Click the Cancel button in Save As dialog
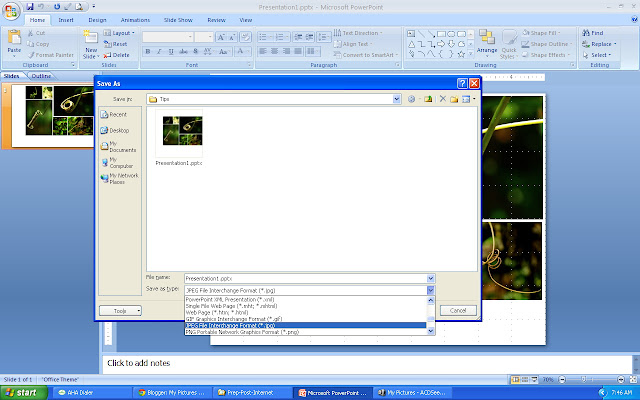 pos(458,311)
